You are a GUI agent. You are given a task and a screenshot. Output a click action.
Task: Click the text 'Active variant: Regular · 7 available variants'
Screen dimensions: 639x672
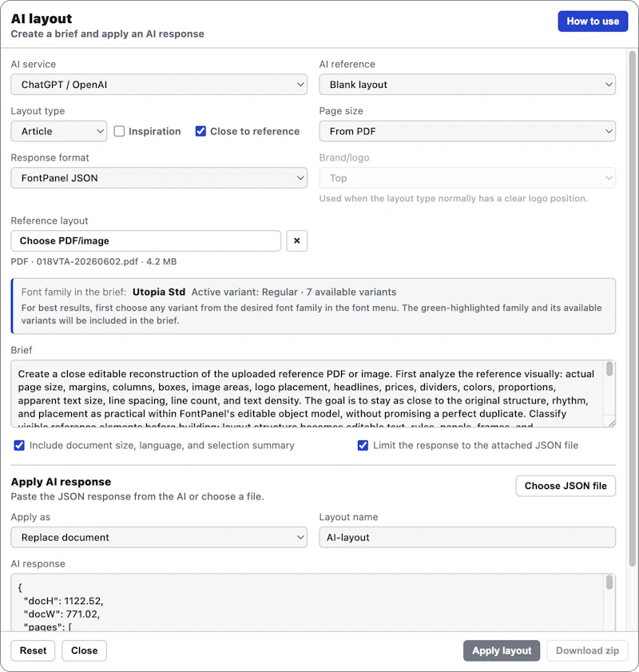[x=294, y=292]
